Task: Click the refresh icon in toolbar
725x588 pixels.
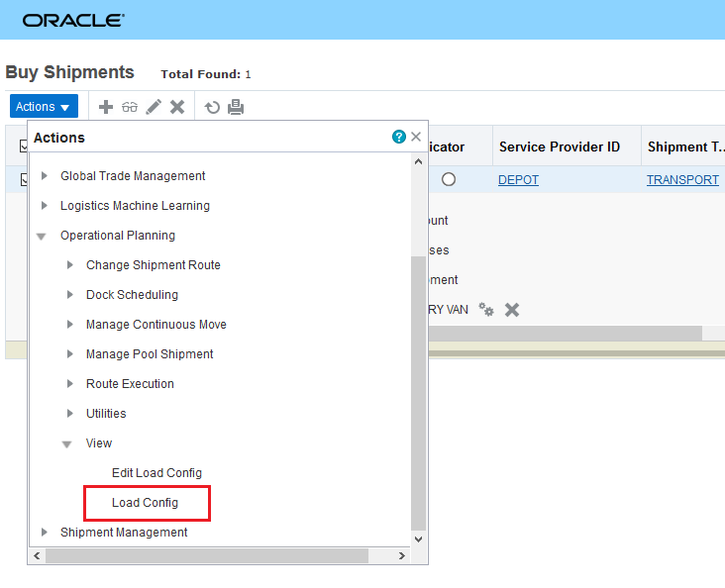Action: 212,107
